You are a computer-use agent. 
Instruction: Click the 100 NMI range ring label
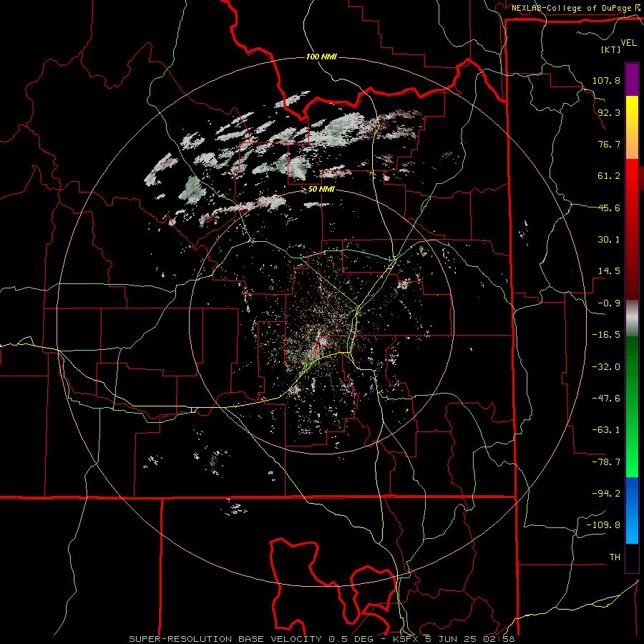click(x=321, y=57)
